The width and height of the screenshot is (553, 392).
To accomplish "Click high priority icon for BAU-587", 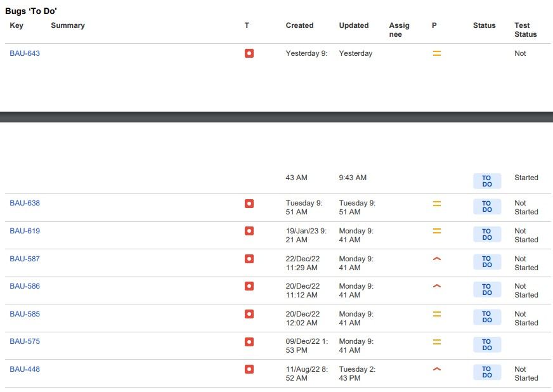I will click(436, 259).
